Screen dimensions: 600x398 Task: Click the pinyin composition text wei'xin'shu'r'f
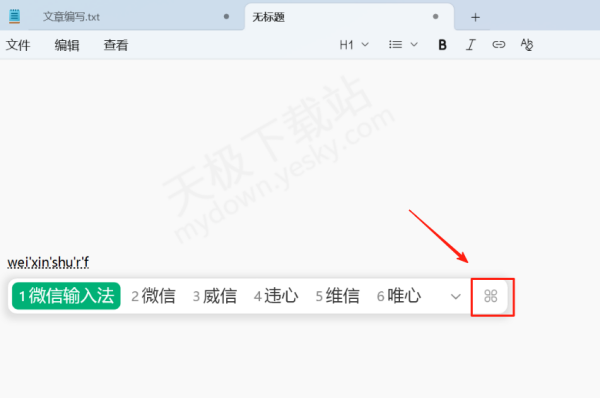(48, 263)
